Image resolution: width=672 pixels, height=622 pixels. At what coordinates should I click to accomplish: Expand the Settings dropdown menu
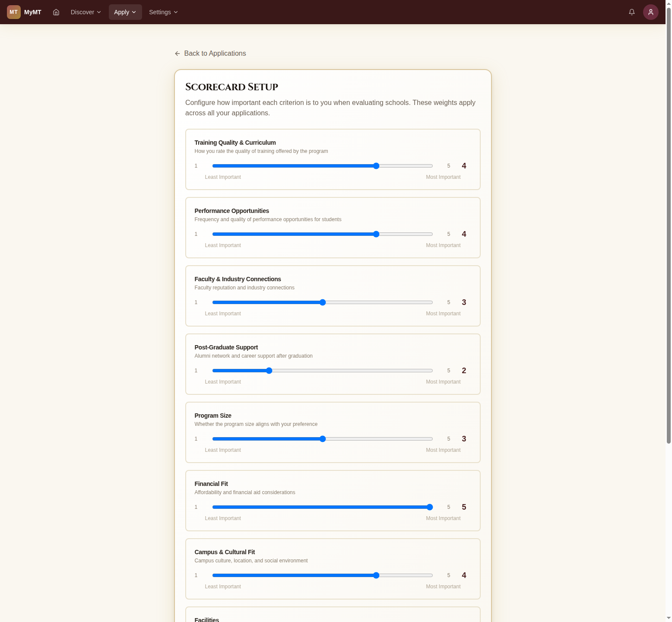tap(163, 12)
